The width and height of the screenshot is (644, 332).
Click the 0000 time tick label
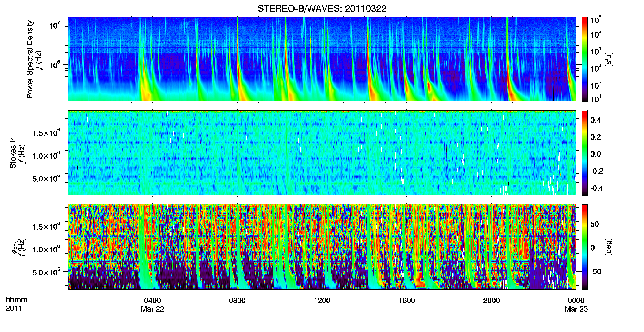coord(576,300)
